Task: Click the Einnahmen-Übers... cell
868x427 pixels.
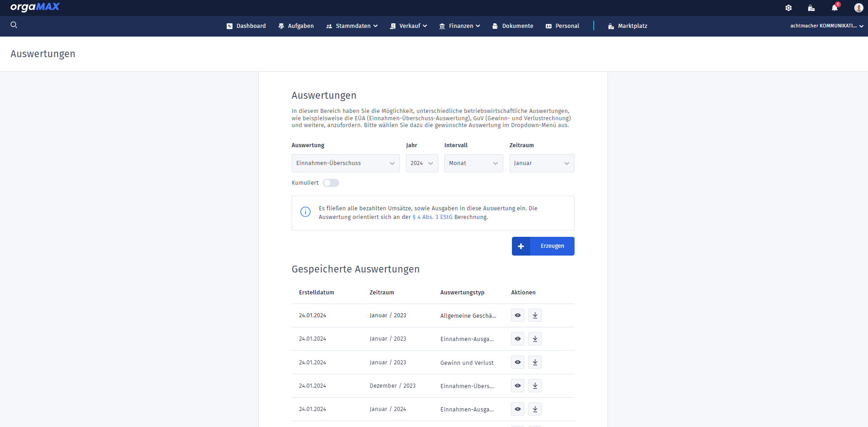Action: 467,386
